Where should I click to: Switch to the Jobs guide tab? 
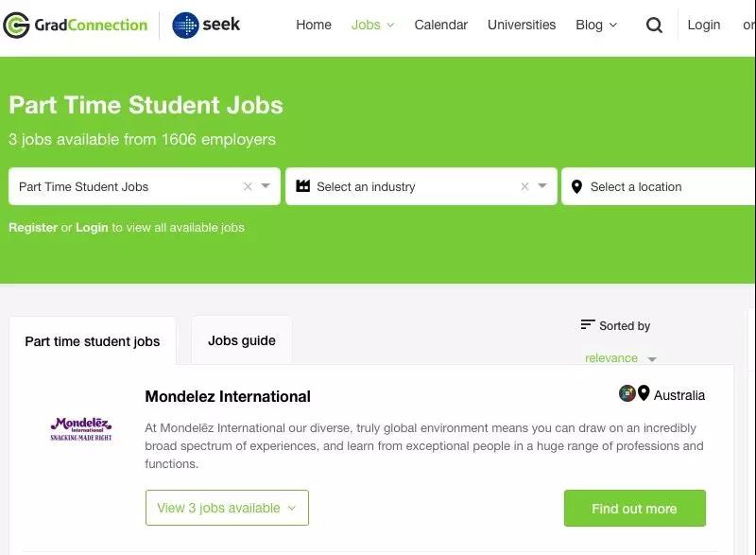click(242, 340)
